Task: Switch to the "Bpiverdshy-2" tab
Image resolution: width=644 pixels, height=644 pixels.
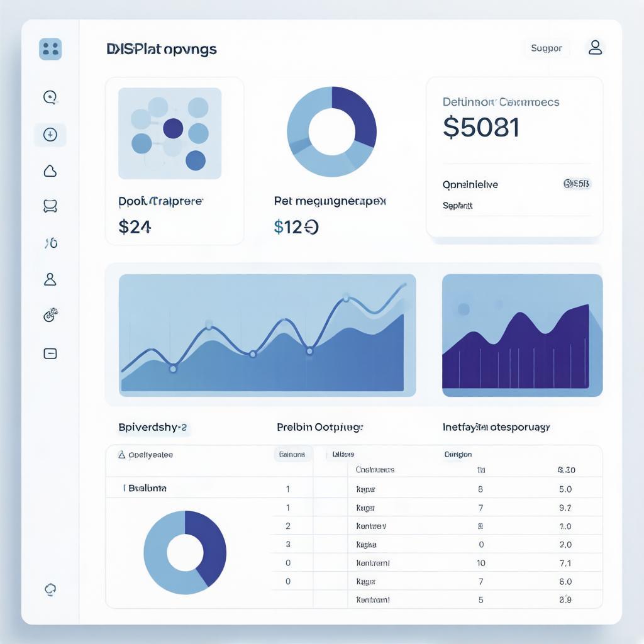Action: (152, 427)
